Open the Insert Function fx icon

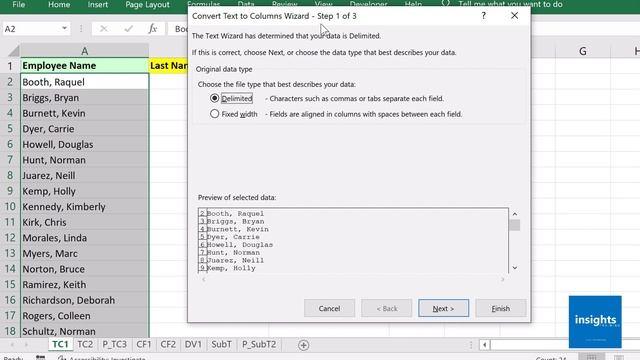[153, 29]
